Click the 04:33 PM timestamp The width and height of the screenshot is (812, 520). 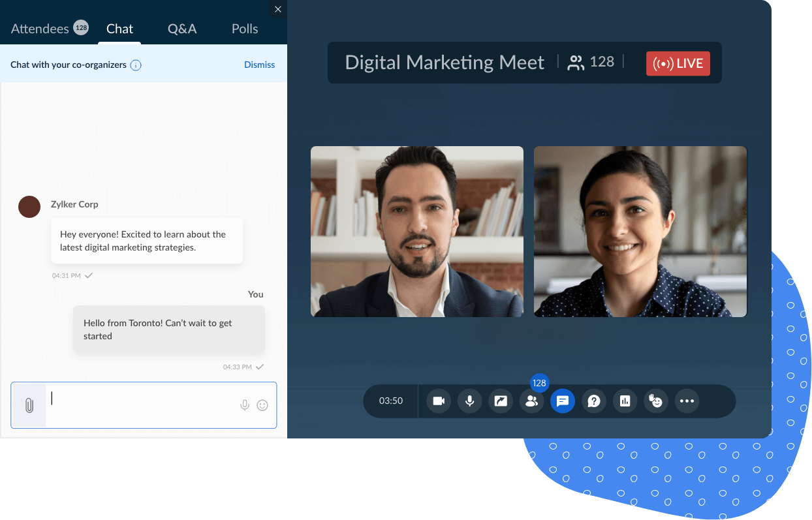point(237,367)
